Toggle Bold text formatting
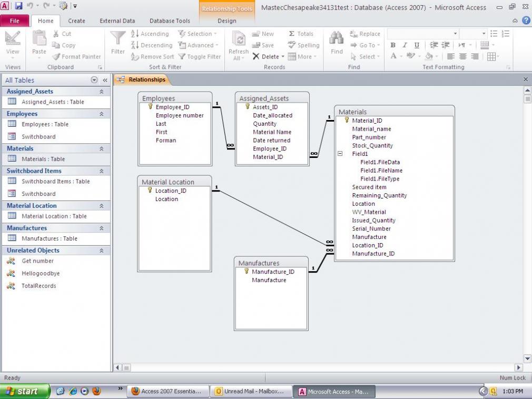Viewport: 532px width, 399px height. coord(393,45)
